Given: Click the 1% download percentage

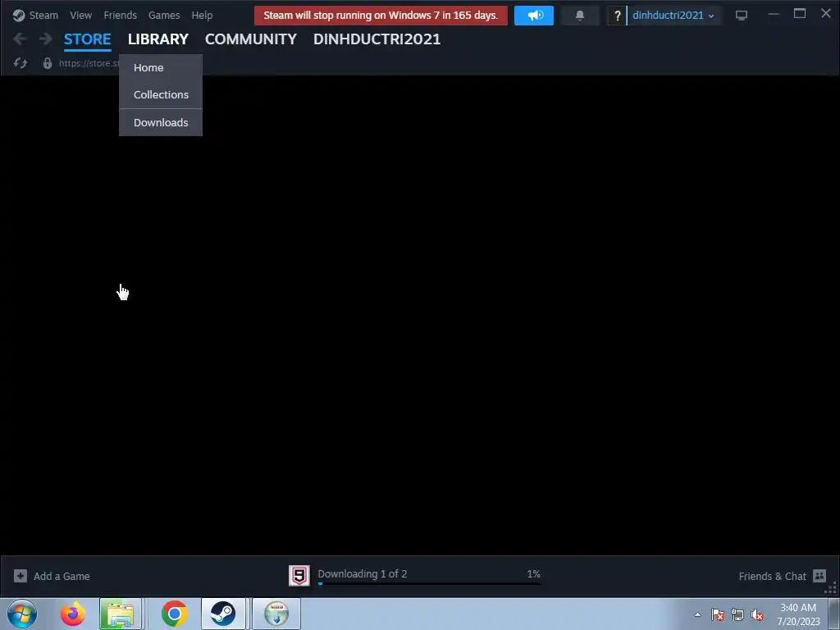Looking at the screenshot, I should coord(533,573).
